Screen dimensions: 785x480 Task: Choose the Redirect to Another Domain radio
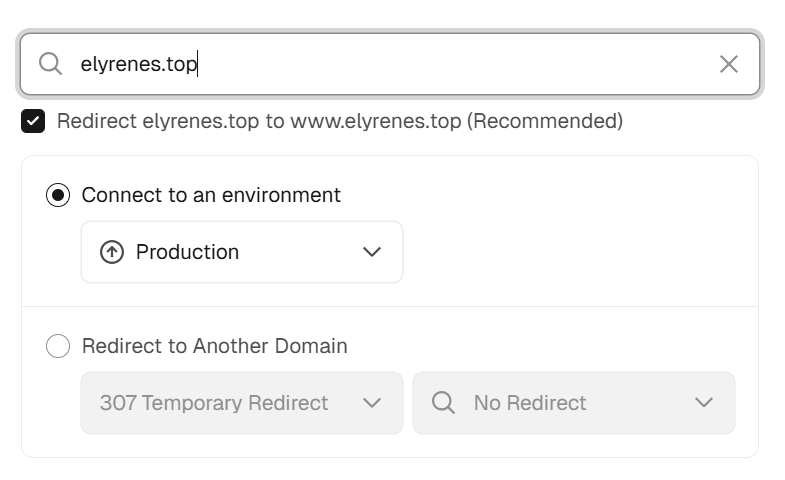click(x=58, y=346)
